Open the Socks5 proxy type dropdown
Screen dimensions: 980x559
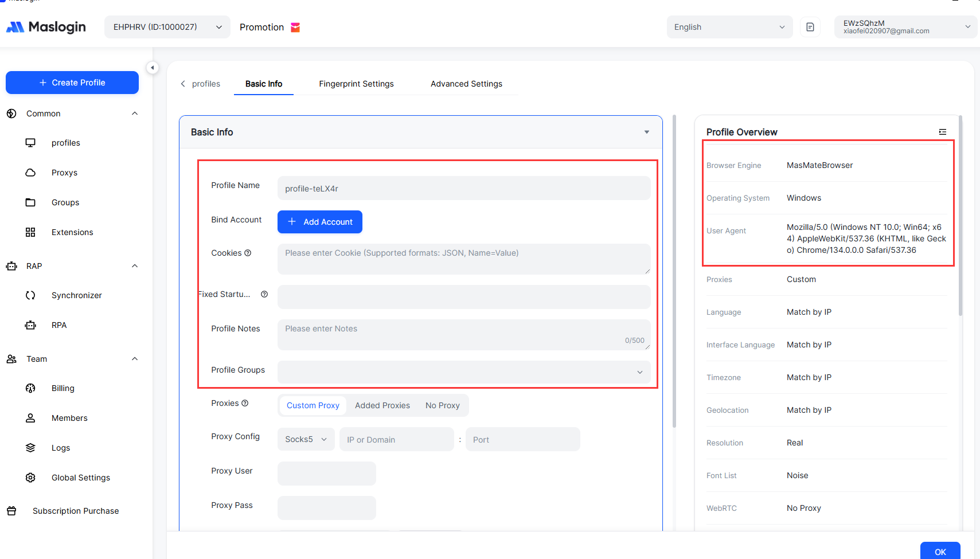306,439
